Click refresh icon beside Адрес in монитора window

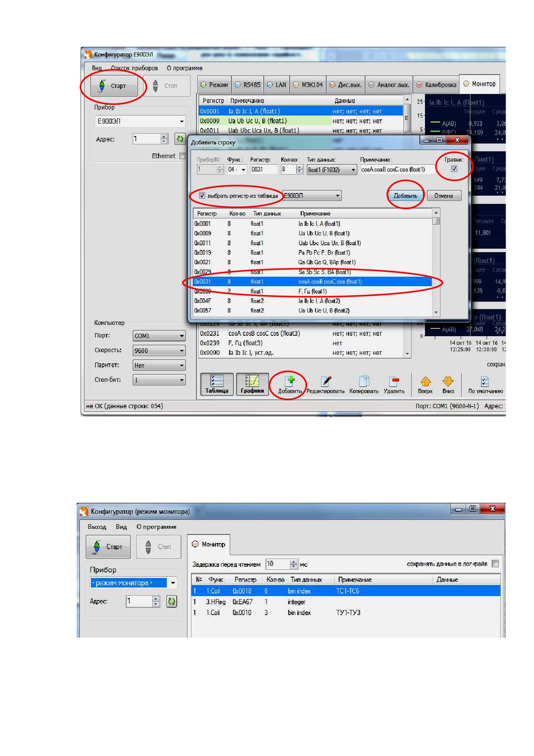[172, 601]
